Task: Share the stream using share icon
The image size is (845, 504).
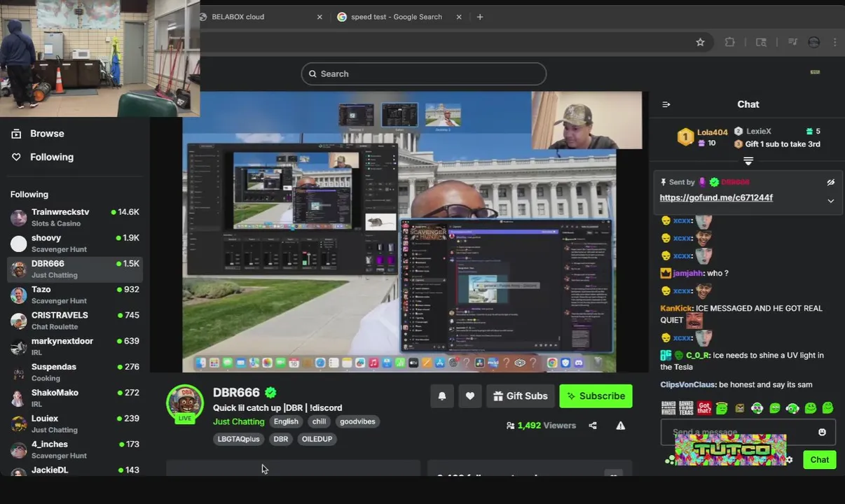Action: click(x=593, y=426)
